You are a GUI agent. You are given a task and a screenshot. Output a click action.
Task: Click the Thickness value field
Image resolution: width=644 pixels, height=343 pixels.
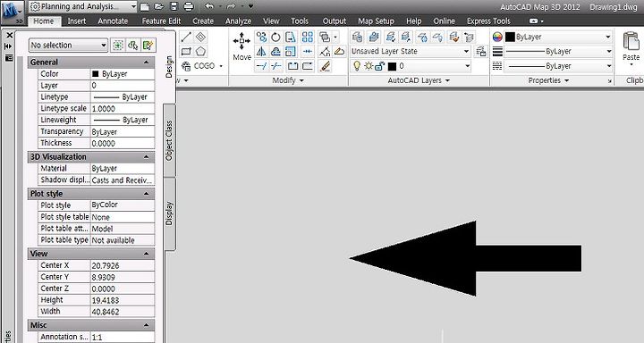[x=122, y=143]
